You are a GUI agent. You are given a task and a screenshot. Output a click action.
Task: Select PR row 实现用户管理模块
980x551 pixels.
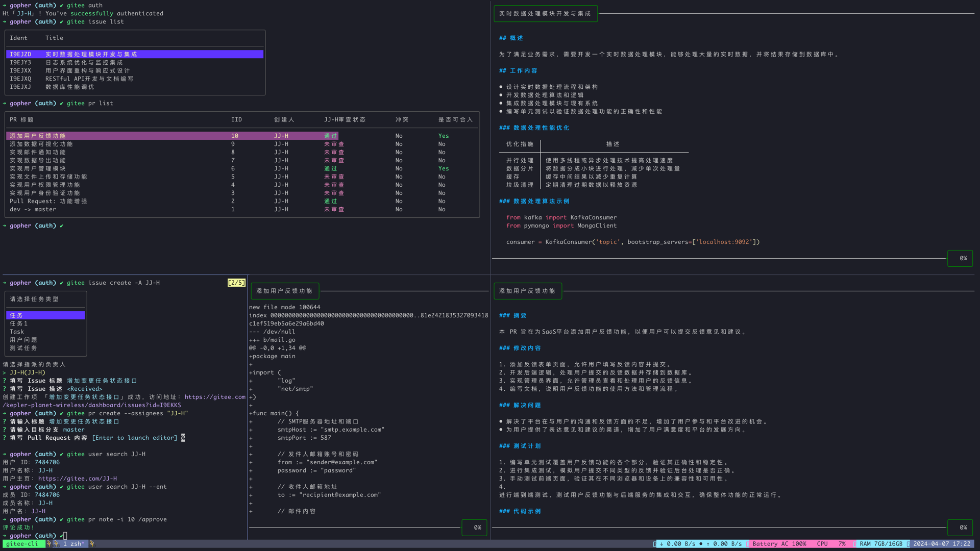click(x=242, y=168)
